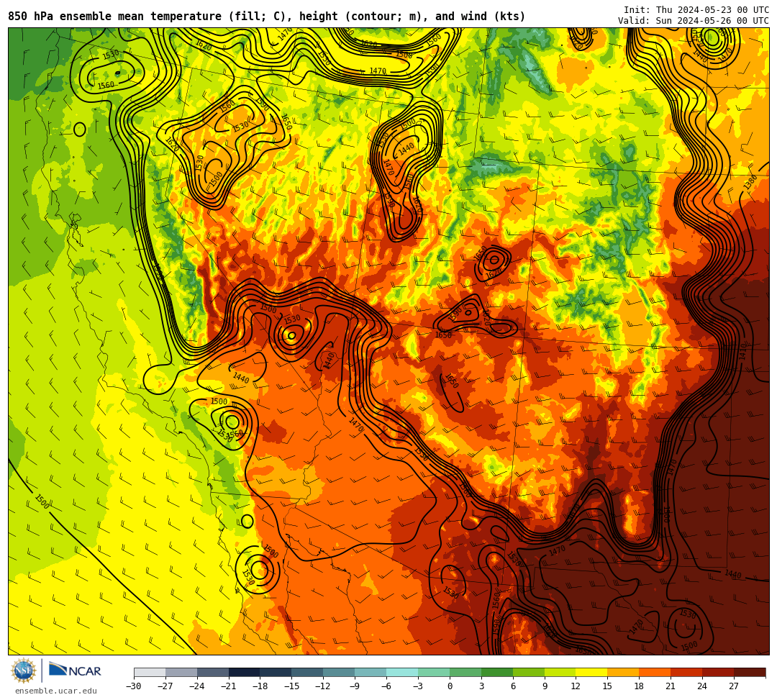Pick the orange swatch between 15 and 18

pos(623,672)
